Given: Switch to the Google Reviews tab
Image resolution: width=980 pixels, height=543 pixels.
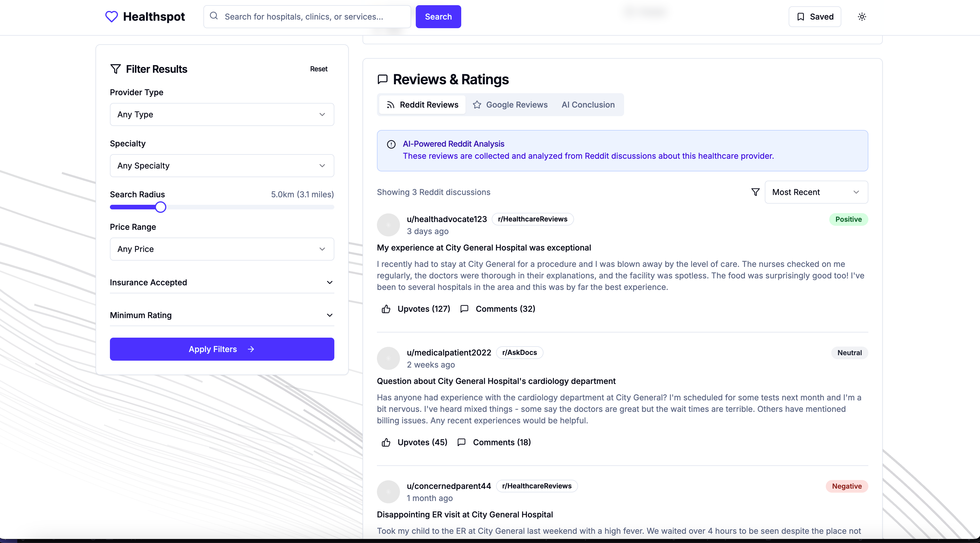Looking at the screenshot, I should coord(510,105).
